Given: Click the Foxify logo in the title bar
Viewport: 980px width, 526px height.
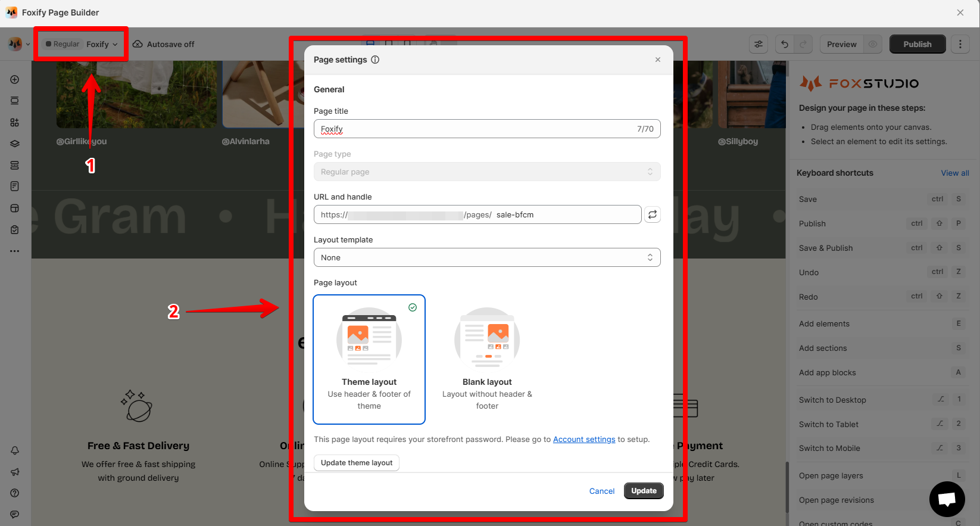Looking at the screenshot, I should (x=11, y=13).
